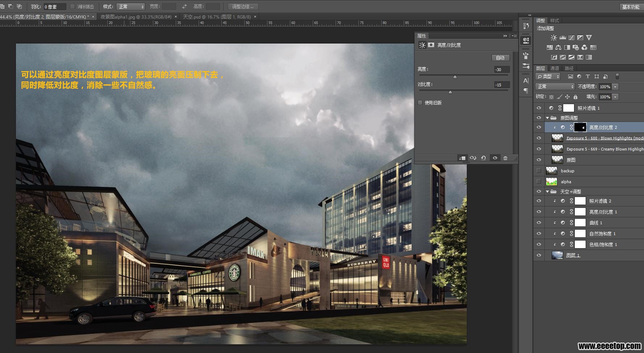Viewport: 644px width, 353px height.
Task: Reset adjustment to defaults in Properties panel
Action: coord(483,158)
